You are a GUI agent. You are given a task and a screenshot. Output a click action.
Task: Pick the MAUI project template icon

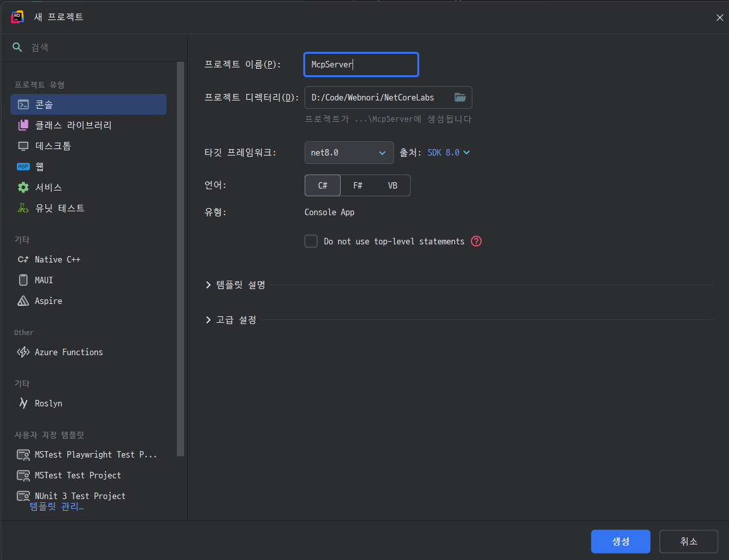click(x=23, y=280)
